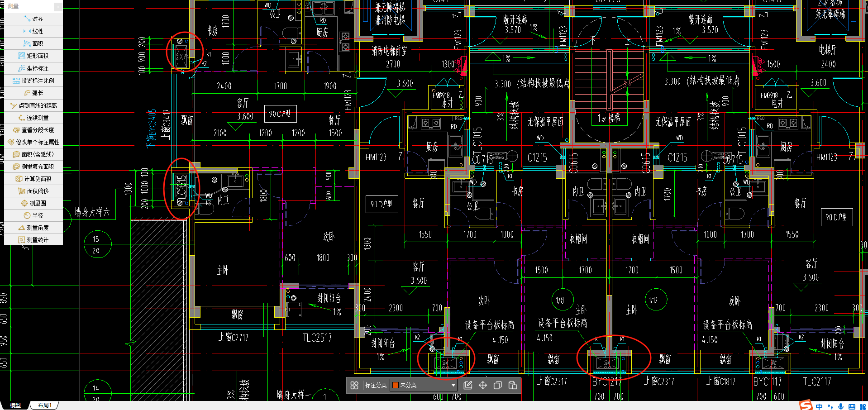Select 计算侧面积 side area calculation
The height and width of the screenshot is (410, 868).
(x=33, y=179)
